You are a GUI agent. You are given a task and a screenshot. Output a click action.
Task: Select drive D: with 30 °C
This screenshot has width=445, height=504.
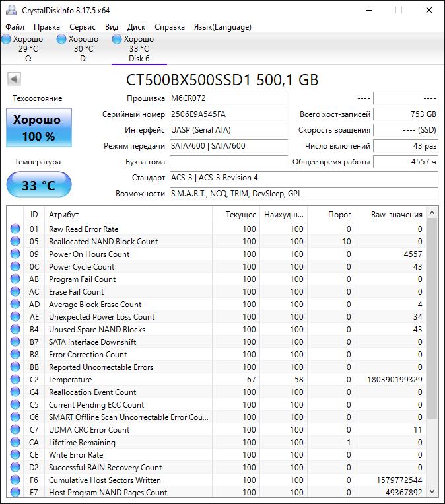tap(84, 48)
